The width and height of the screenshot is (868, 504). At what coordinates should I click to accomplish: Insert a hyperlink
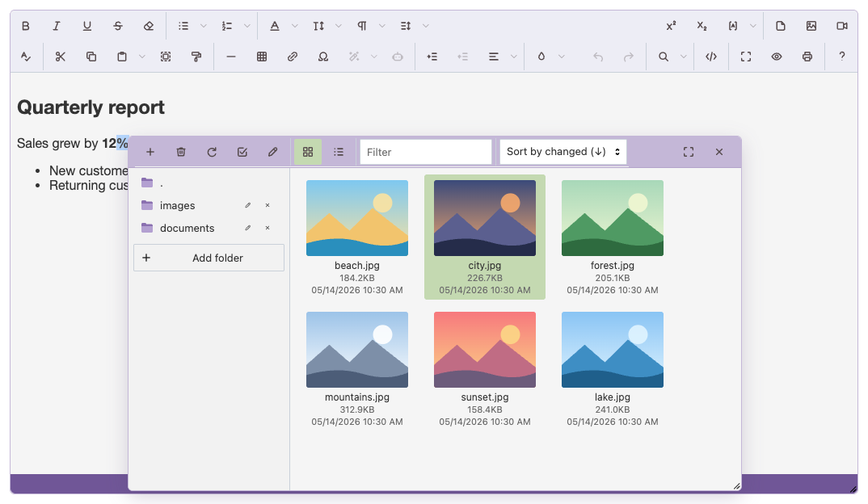[293, 57]
